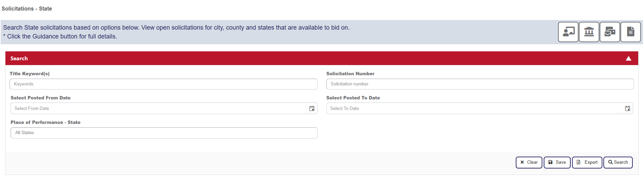Focus the Solicitation Number text box
Viewport: 644px width, 176px height.
point(480,84)
